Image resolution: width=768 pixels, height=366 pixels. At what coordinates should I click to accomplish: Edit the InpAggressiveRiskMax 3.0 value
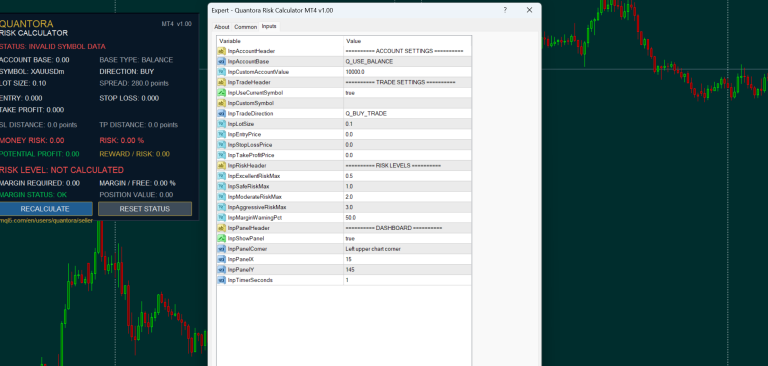pyautogui.click(x=408, y=207)
